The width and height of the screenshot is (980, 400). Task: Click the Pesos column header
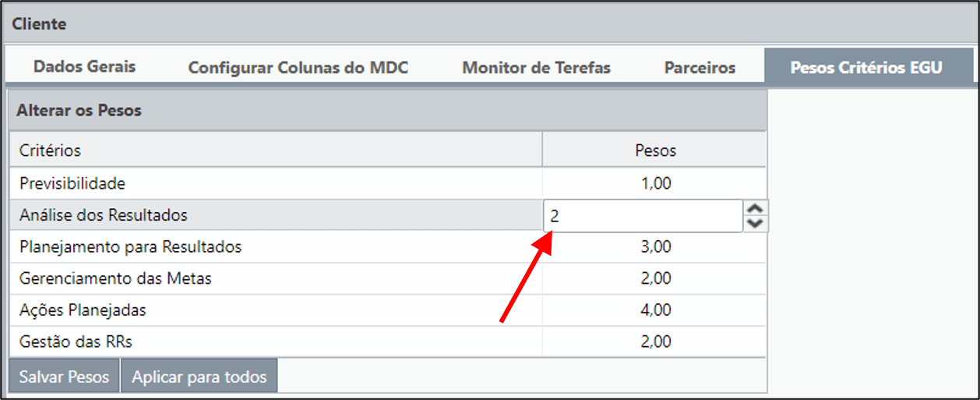click(x=654, y=150)
